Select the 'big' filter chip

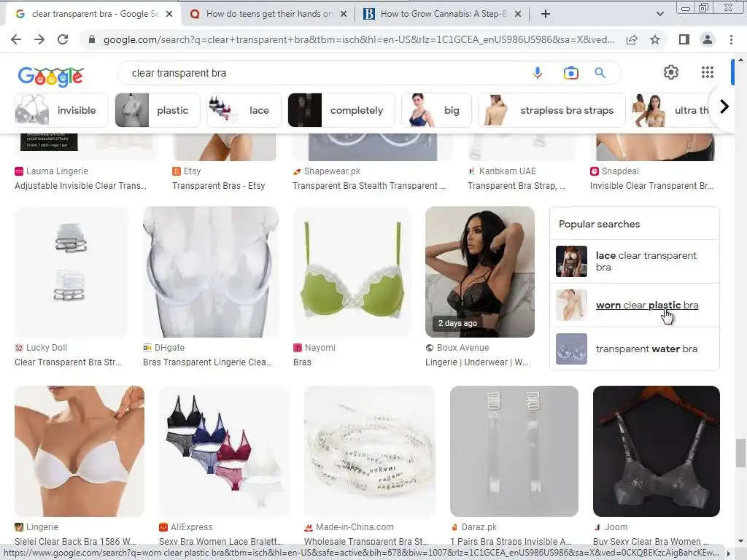click(x=436, y=111)
